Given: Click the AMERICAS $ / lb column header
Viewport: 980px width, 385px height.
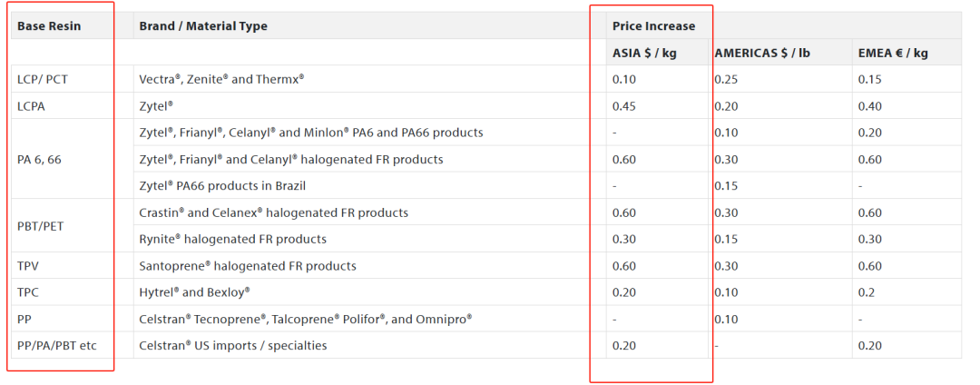Looking at the screenshot, I should (762, 53).
